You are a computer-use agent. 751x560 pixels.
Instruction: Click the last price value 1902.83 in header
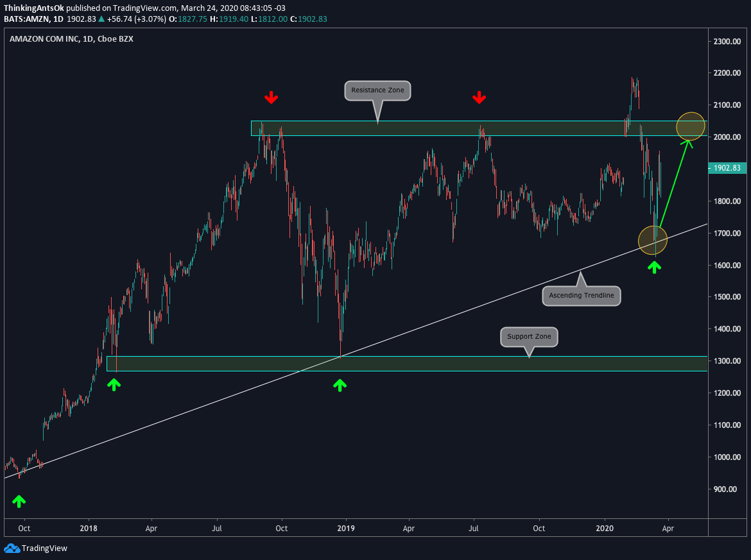(81, 19)
